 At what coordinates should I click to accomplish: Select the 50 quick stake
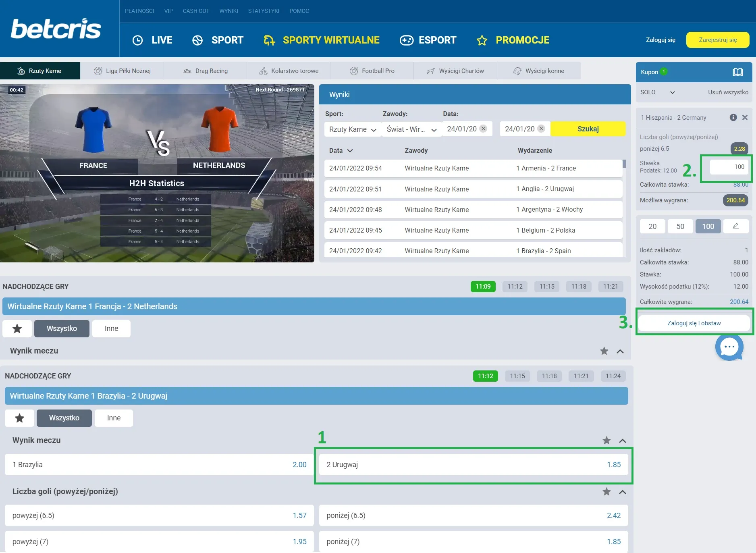click(x=680, y=226)
